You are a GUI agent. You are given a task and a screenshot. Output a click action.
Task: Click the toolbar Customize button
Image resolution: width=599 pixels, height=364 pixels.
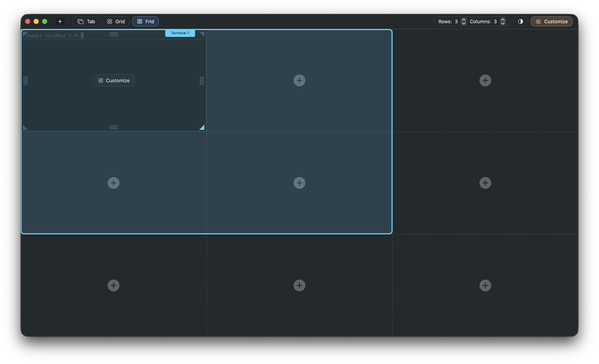[x=552, y=21]
